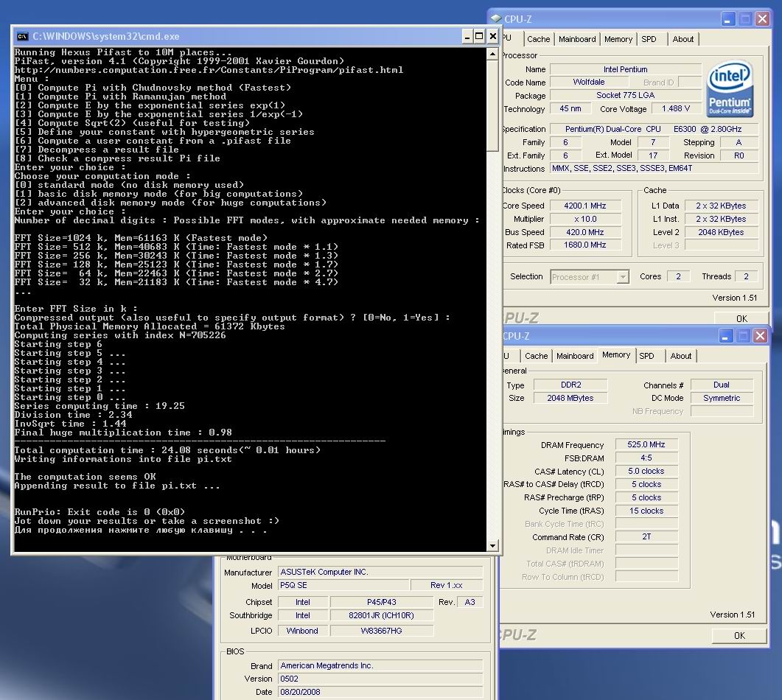This screenshot has height=700, width=782.
Task: Click the Specification field Pentium(R) Dual-Core
Action: pyautogui.click(x=654, y=129)
